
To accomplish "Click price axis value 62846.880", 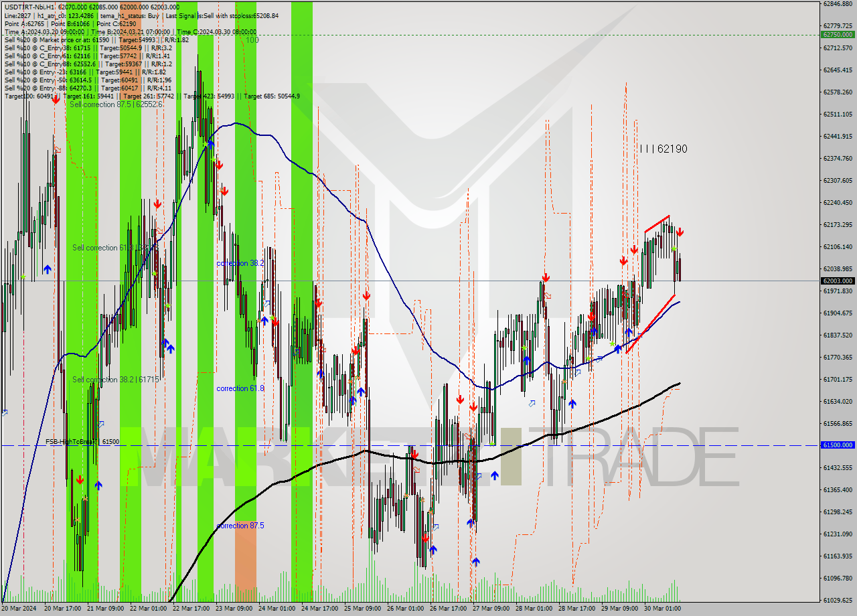I will [x=838, y=3].
